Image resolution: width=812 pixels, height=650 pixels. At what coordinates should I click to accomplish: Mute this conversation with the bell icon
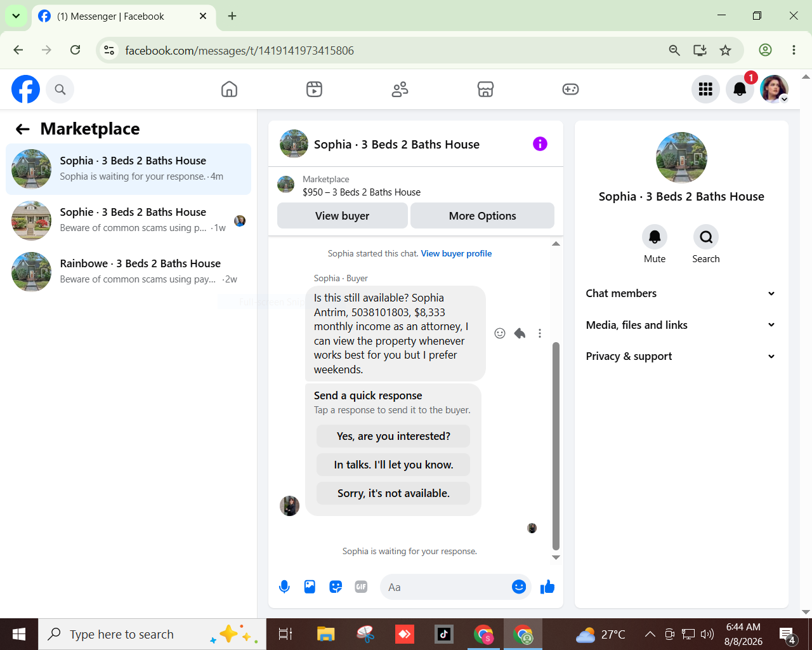tap(655, 237)
